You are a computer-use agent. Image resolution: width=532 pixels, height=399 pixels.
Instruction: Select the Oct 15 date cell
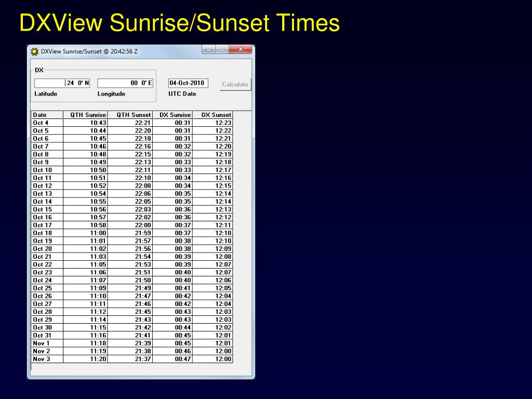pos(47,209)
